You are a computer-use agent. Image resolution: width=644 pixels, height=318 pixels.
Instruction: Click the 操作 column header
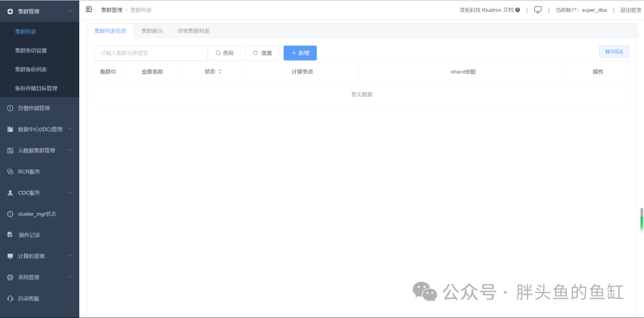point(597,72)
